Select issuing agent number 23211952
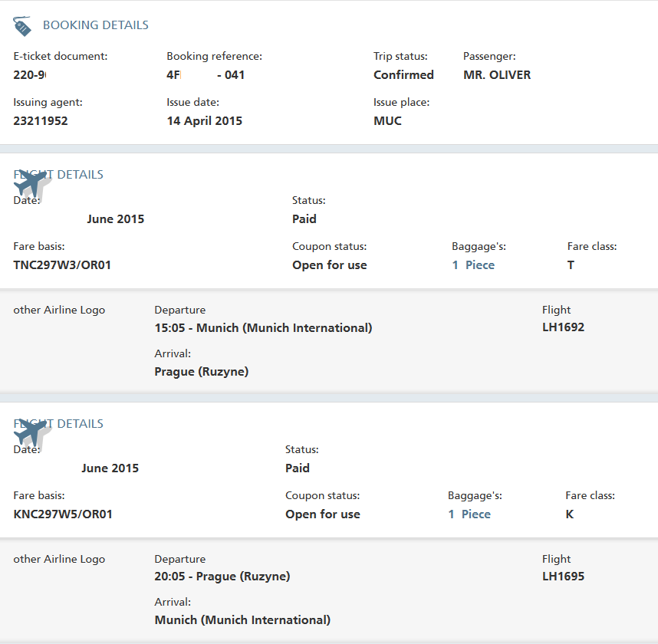Viewport: 658px width, 644px height. click(x=41, y=121)
